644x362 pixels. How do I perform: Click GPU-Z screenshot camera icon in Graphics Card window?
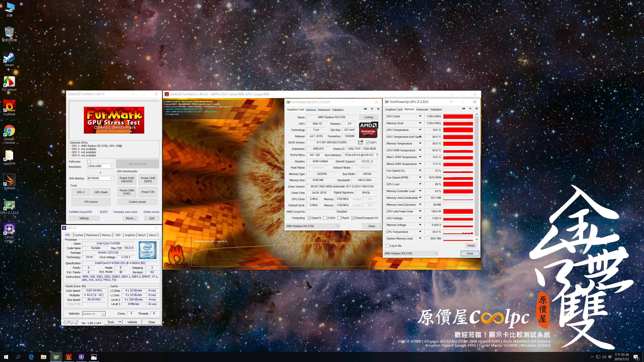tap(365, 109)
